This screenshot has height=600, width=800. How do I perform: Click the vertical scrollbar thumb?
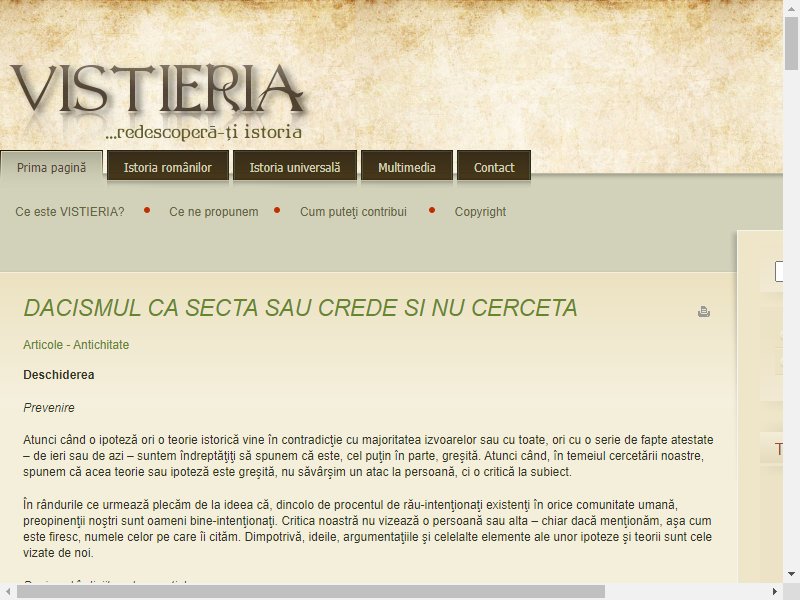point(791,43)
